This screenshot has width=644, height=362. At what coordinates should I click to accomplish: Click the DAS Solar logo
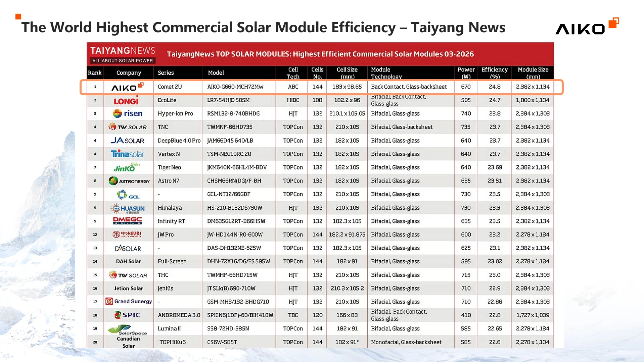coord(128,248)
